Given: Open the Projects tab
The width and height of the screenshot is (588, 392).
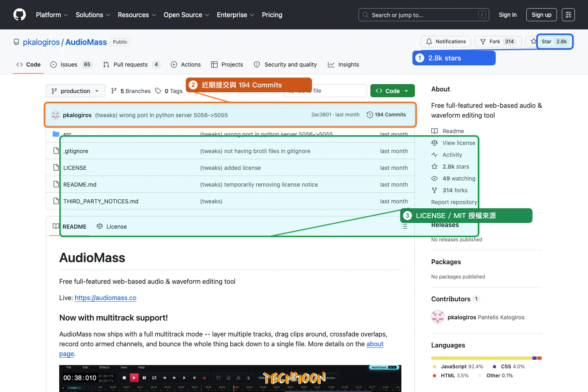Looking at the screenshot, I should 227,65.
